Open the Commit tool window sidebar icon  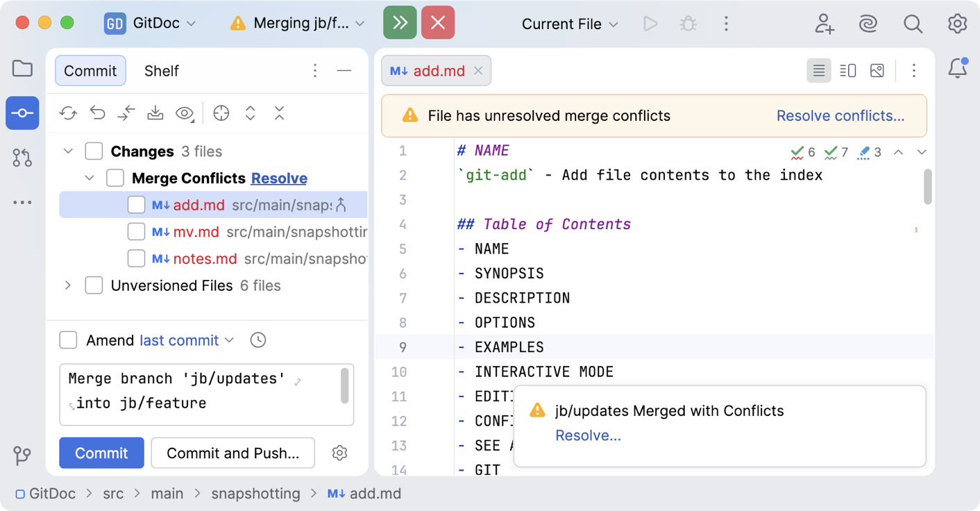pyautogui.click(x=22, y=113)
